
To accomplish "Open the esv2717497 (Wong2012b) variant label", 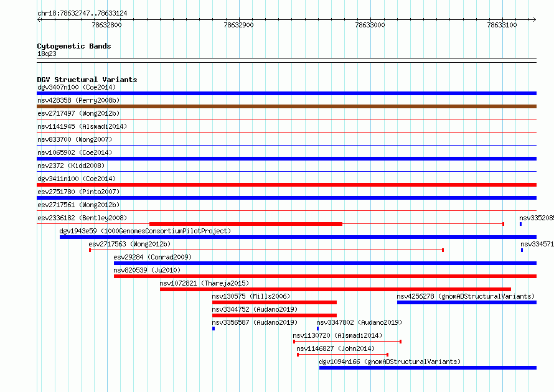I will pyautogui.click(x=78, y=113).
